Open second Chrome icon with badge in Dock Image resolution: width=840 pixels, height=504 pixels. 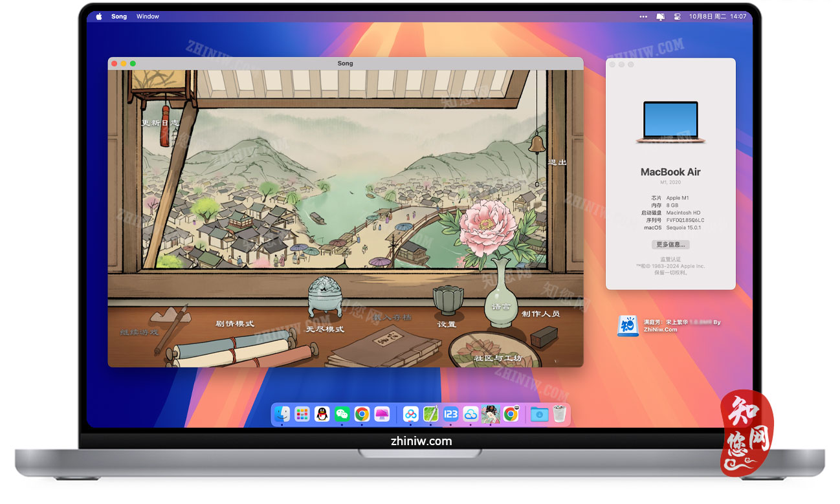pyautogui.click(x=511, y=414)
